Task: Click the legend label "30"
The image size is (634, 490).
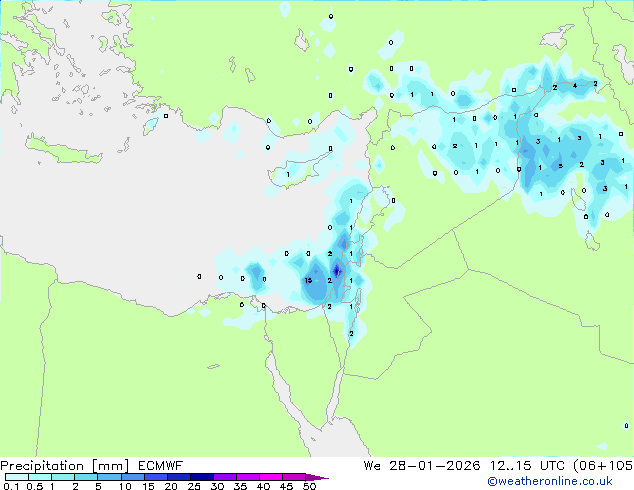Action: [x=217, y=486]
